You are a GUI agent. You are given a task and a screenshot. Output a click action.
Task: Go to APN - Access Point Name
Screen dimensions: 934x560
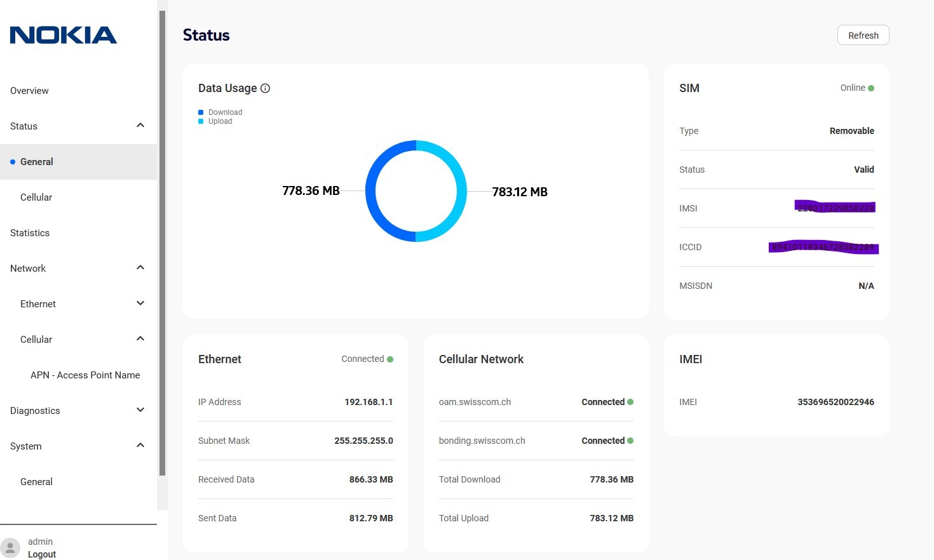coord(85,375)
